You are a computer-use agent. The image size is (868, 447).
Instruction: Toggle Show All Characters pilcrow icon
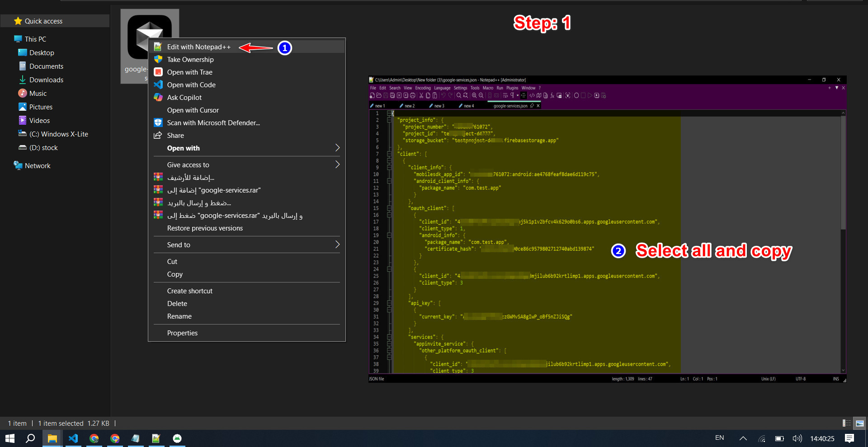tap(512, 95)
